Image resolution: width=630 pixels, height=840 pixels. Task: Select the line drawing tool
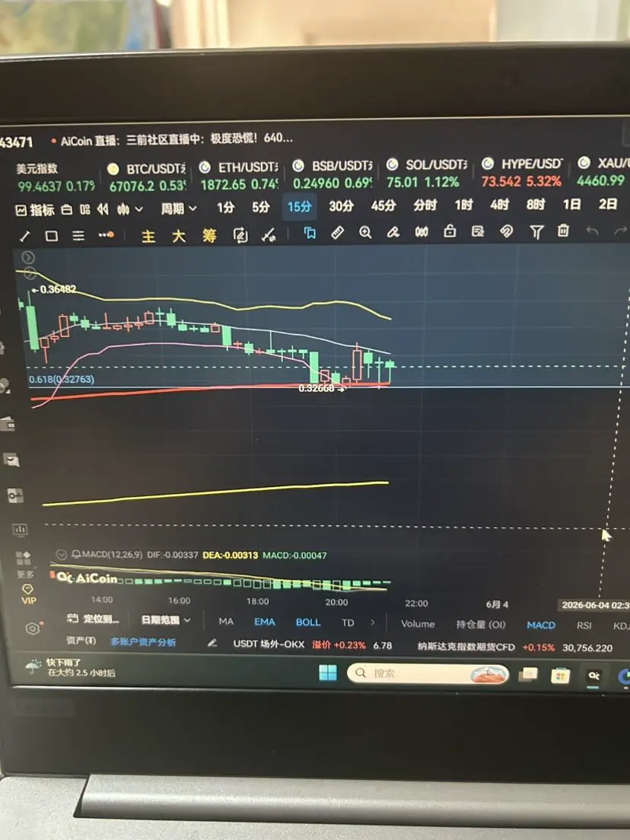point(24,236)
